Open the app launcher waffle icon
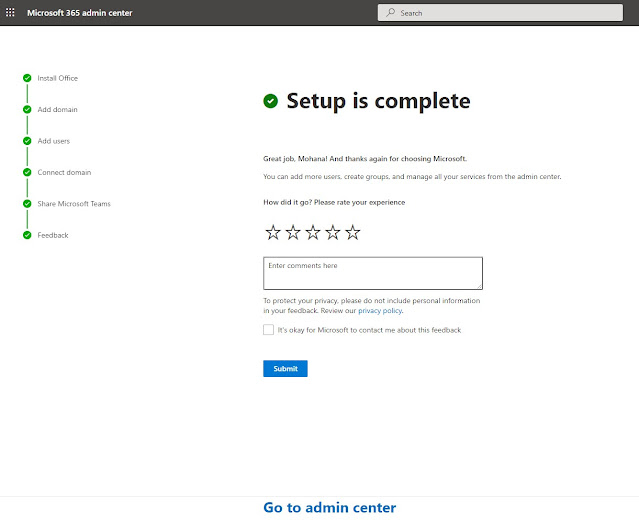The image size is (639, 522). 10,13
